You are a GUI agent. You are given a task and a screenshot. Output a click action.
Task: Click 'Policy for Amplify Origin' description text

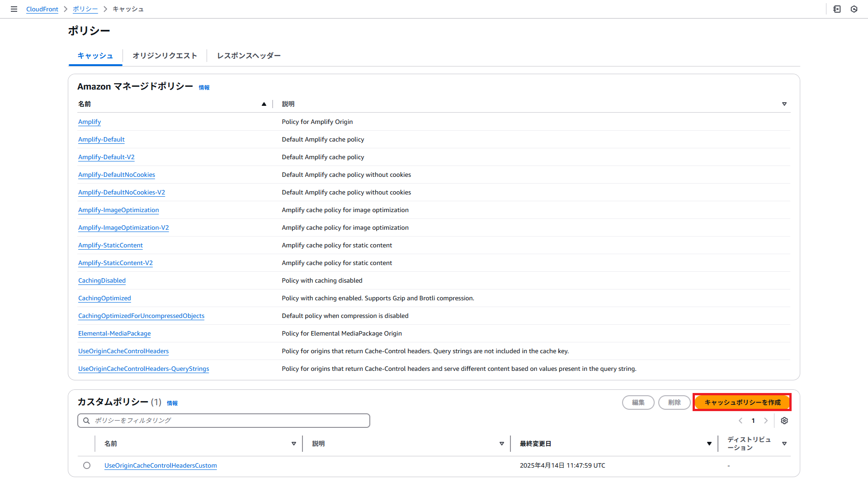click(x=317, y=122)
